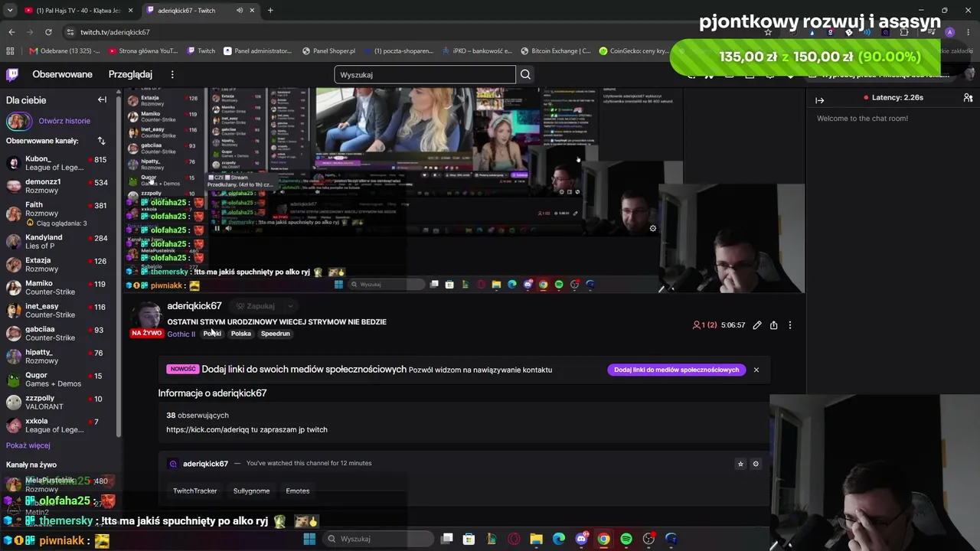This screenshot has height=551, width=980.
Task: Mute the aderiqkick67 Twitch tab audio
Action: tap(240, 11)
